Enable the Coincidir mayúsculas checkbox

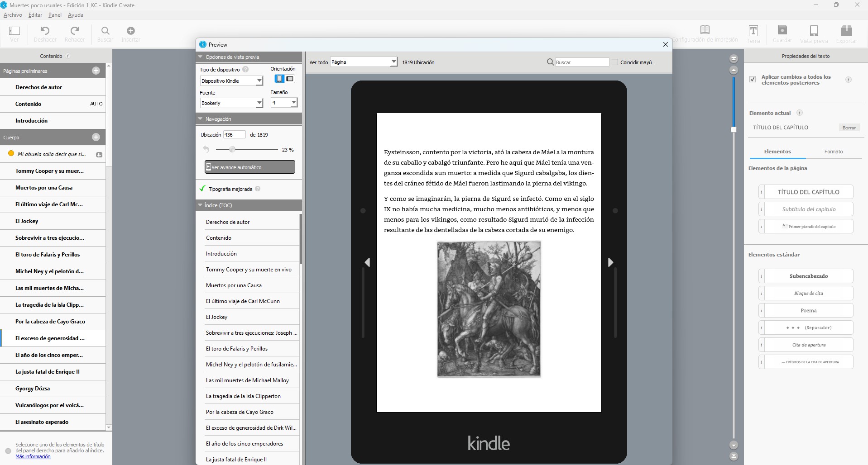click(x=615, y=62)
